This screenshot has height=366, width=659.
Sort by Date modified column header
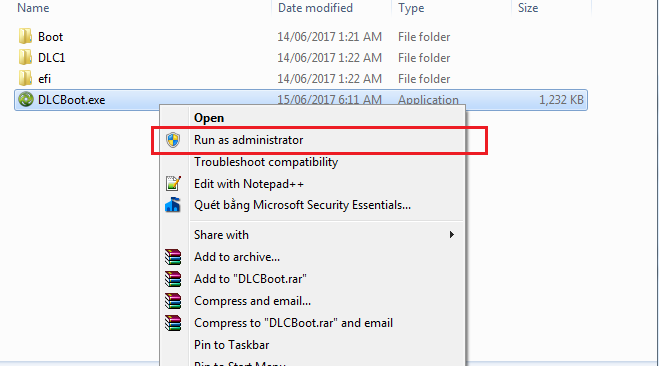point(315,8)
